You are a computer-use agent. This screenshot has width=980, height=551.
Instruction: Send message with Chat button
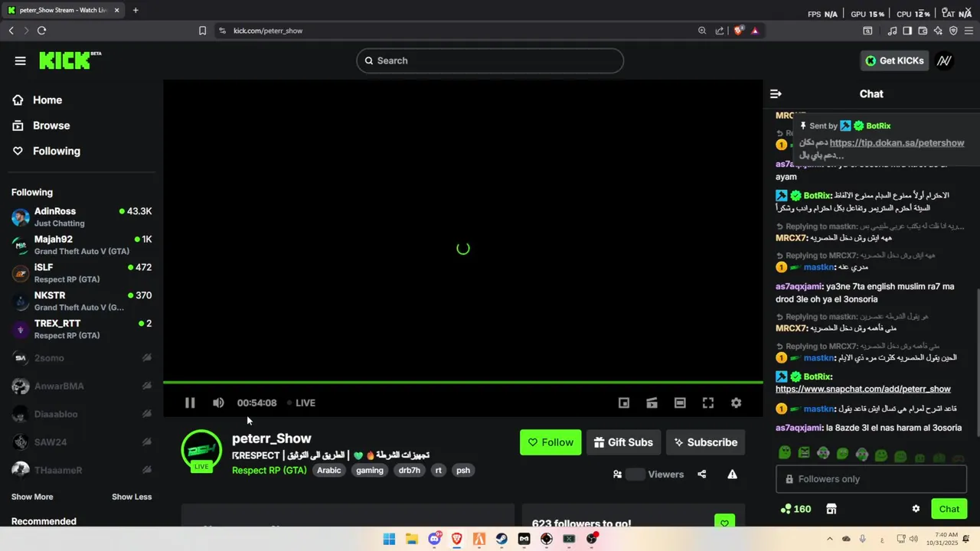point(949,509)
